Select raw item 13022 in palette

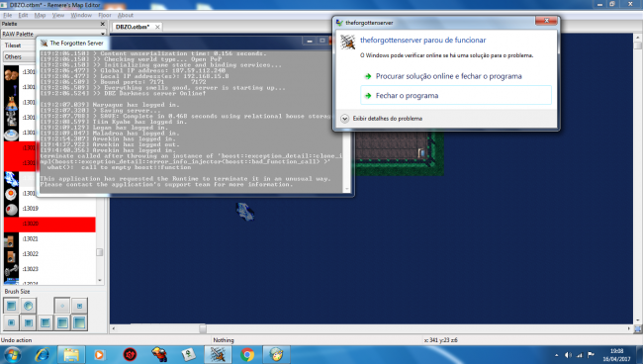[49, 254]
